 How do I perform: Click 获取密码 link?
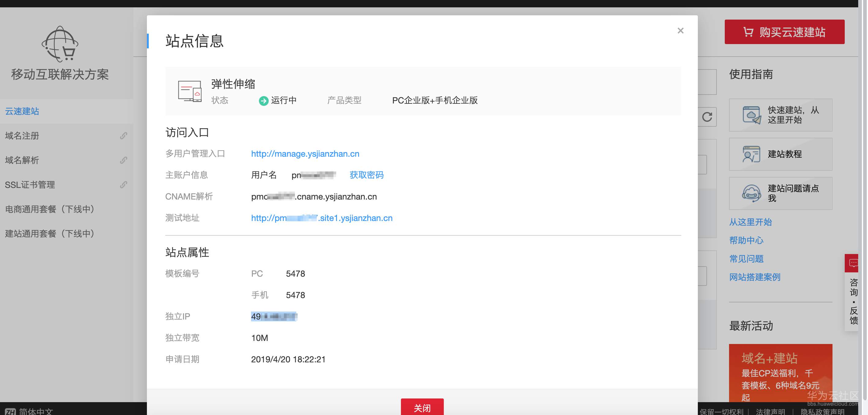(366, 175)
